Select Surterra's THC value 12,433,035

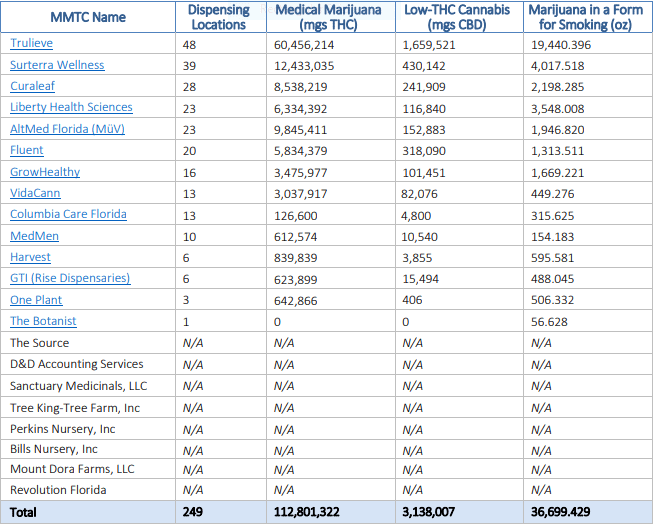coord(304,66)
